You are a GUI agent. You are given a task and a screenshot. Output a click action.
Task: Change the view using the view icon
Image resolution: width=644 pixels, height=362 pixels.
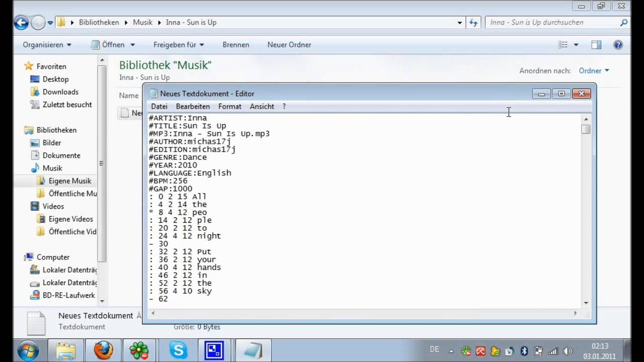click(563, 45)
